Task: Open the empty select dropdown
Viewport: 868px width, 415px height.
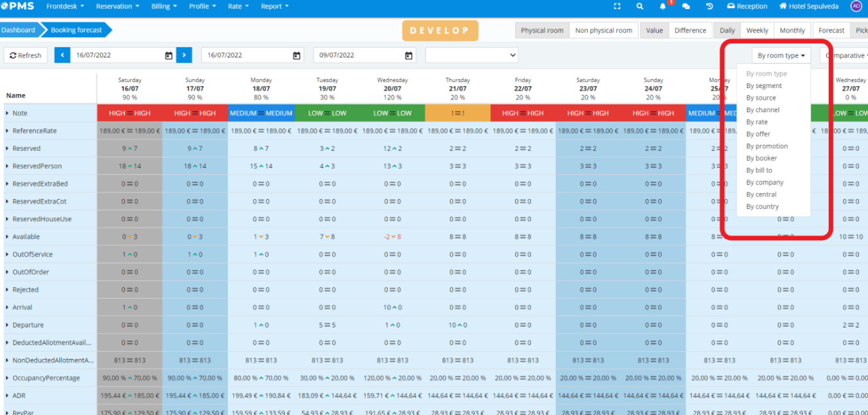Action: (472, 55)
